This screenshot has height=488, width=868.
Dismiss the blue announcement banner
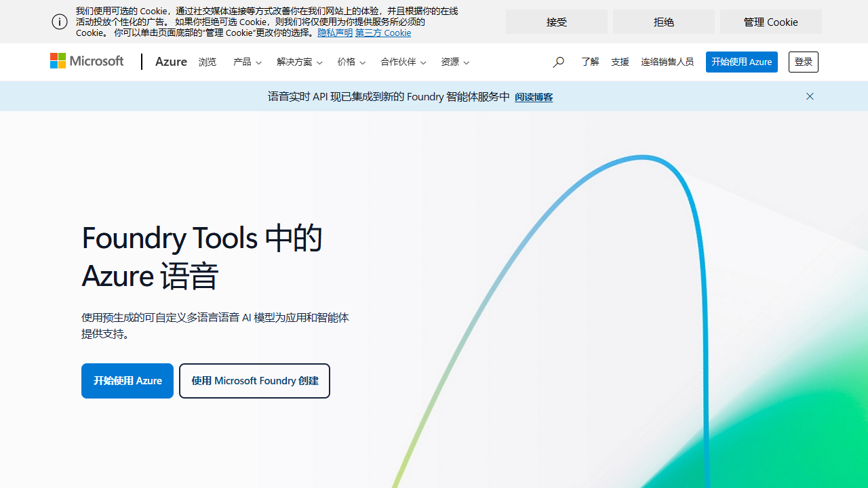tap(810, 96)
